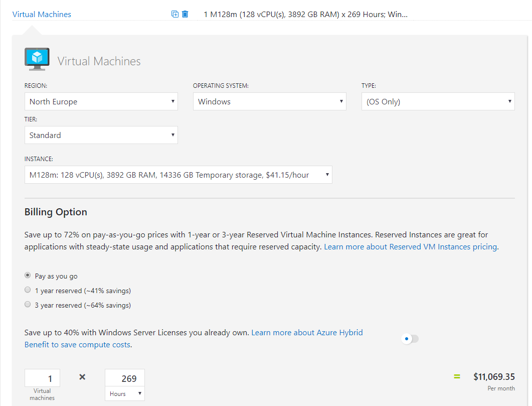Image resolution: width=532 pixels, height=406 pixels.
Task: Change the Hours unit dropdown
Action: point(124,394)
